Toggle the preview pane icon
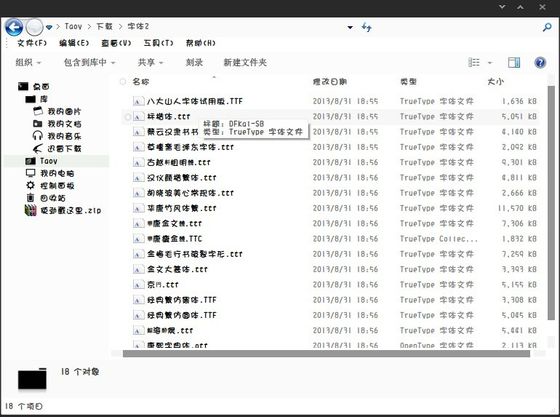 point(514,62)
